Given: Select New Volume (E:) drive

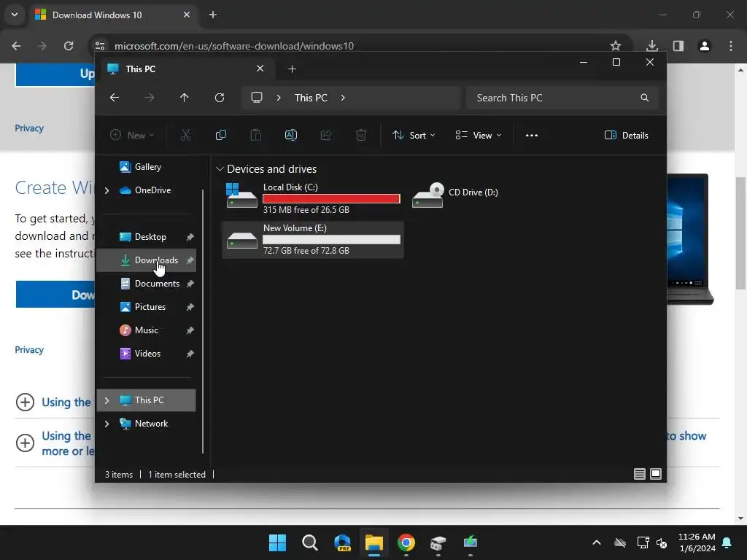Looking at the screenshot, I should 313,239.
